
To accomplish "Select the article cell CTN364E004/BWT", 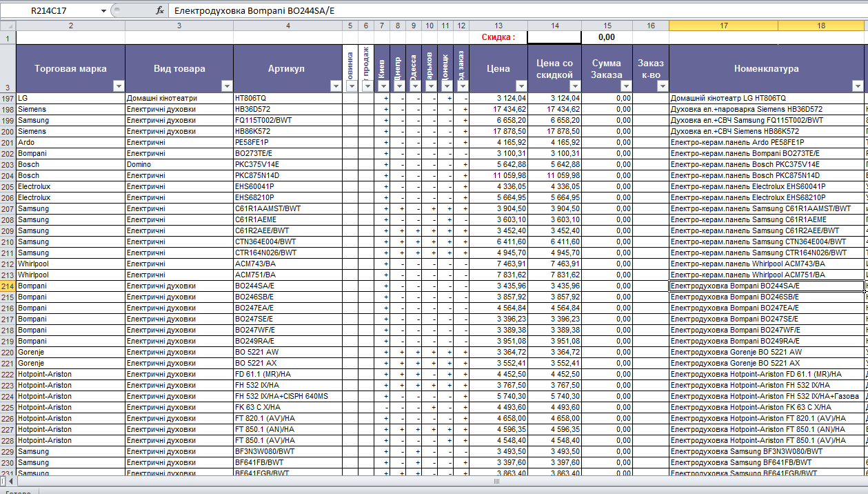I will pyautogui.click(x=288, y=241).
